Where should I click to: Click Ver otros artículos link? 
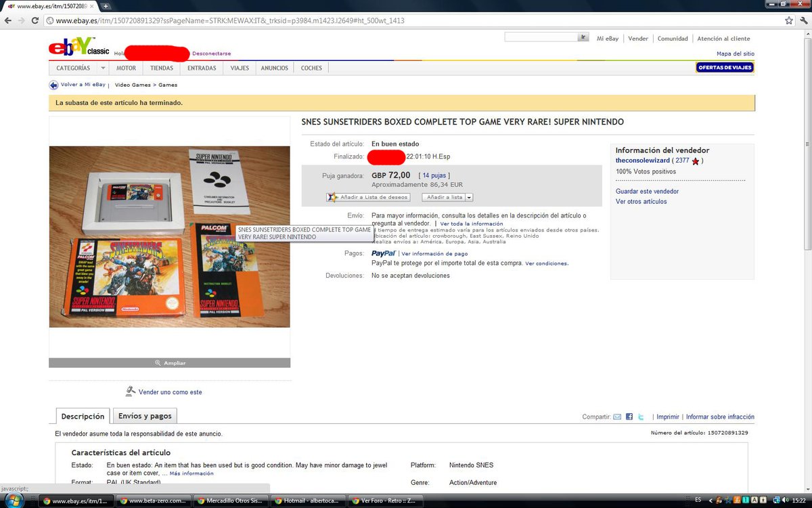point(641,202)
